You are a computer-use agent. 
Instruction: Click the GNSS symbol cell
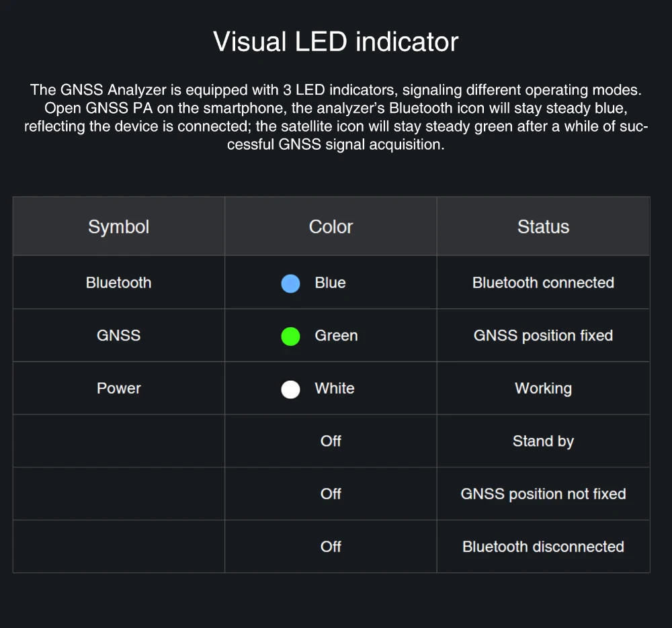(x=118, y=335)
